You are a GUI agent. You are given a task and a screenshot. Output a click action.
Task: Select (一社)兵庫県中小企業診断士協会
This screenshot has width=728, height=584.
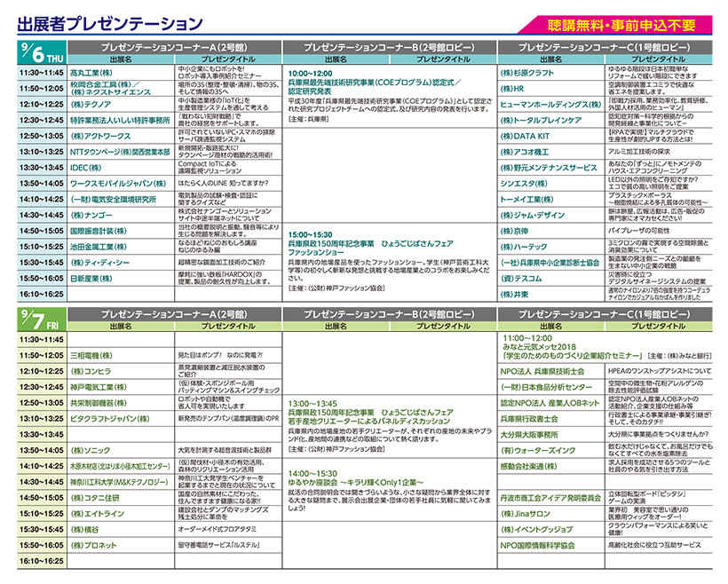[x=550, y=263]
